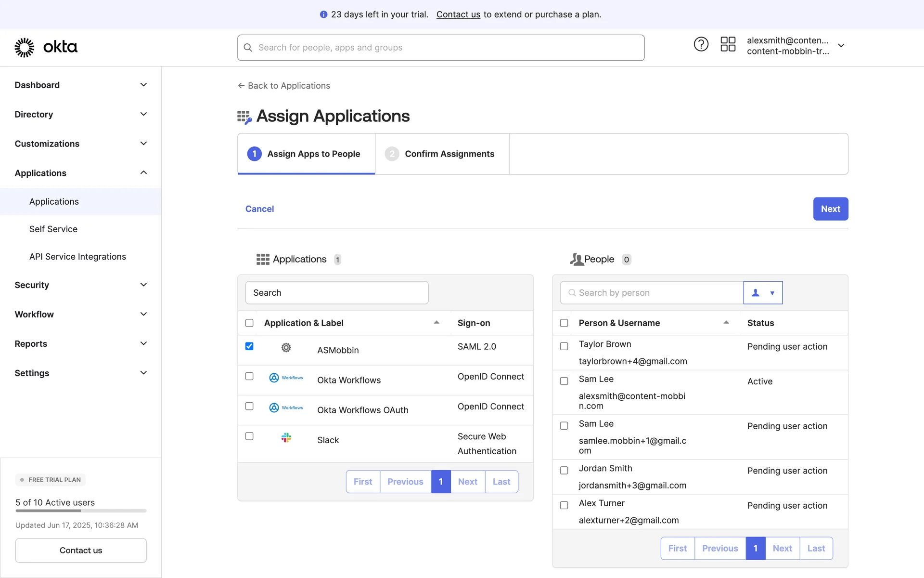
Task: Open the apps grid icon in header
Action: coord(728,44)
